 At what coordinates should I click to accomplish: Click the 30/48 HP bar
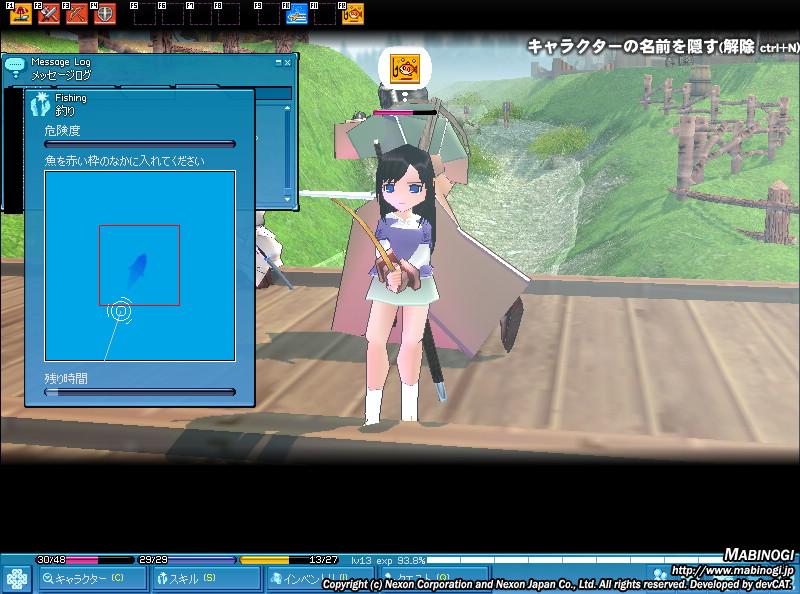click(85, 560)
